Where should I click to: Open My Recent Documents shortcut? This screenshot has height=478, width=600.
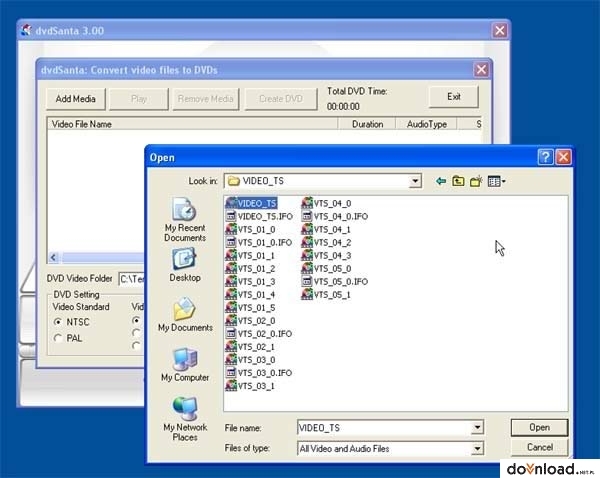(185, 220)
